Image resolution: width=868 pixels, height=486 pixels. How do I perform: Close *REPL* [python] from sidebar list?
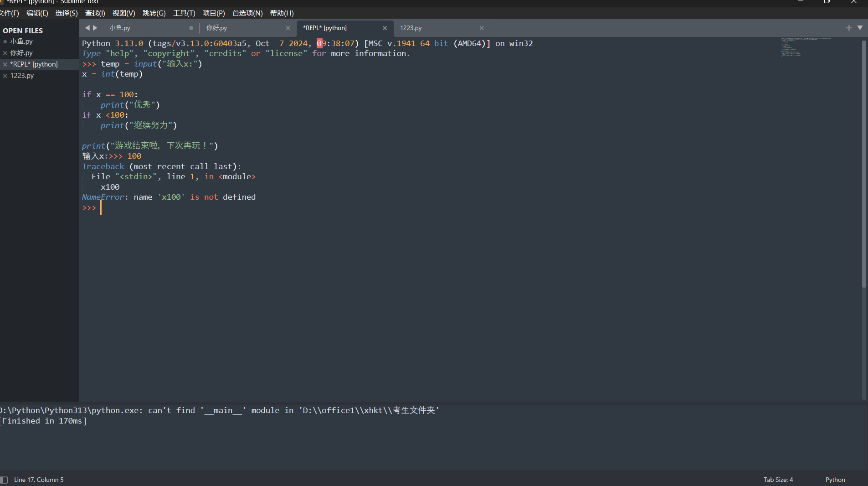(5, 64)
